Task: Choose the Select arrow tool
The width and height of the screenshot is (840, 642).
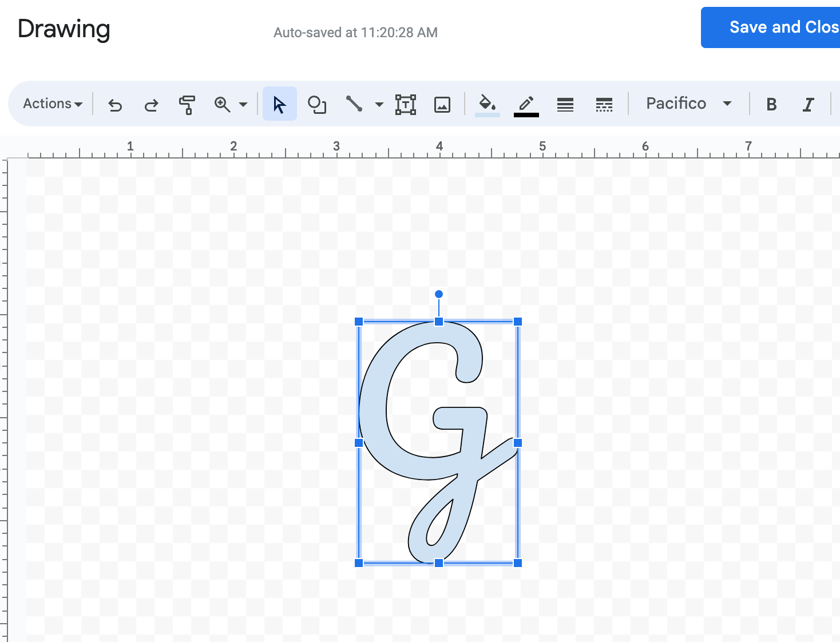Action: click(279, 104)
